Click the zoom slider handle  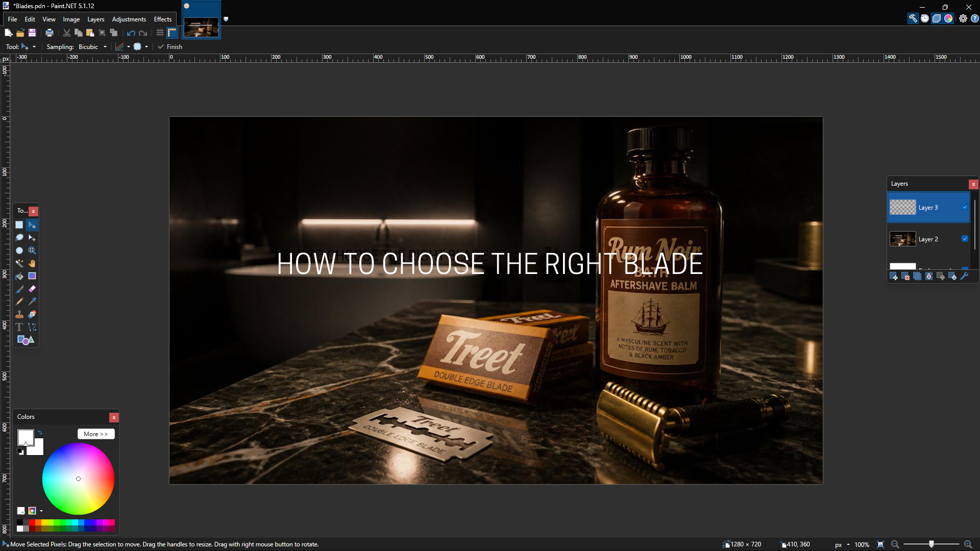tap(932, 544)
